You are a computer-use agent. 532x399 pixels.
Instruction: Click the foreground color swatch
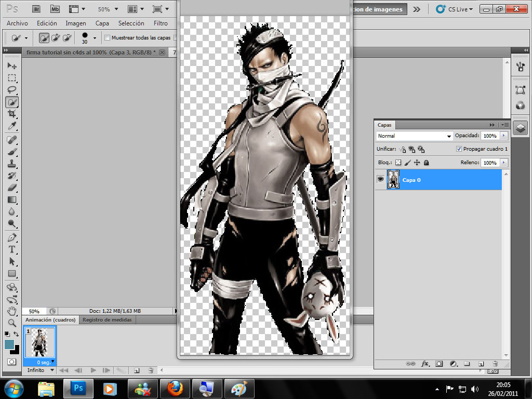[x=9, y=344]
